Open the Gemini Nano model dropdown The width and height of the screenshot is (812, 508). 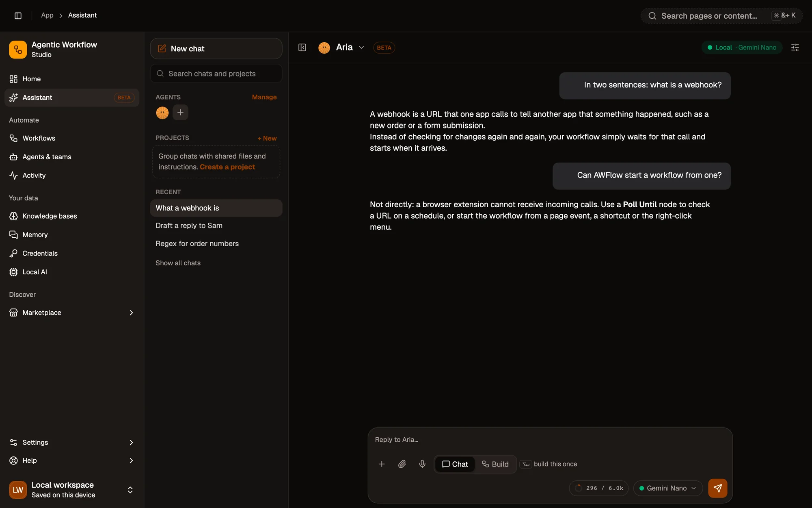click(668, 488)
